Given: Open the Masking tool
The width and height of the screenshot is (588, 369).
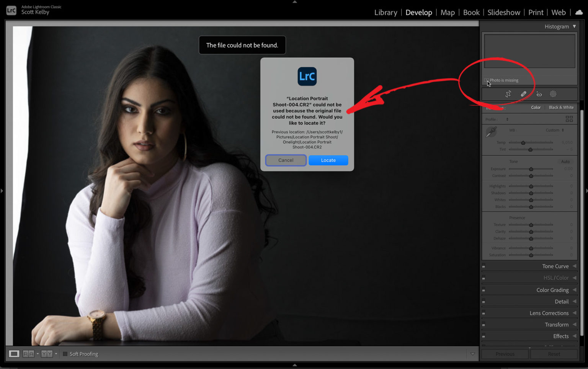Looking at the screenshot, I should coord(553,94).
